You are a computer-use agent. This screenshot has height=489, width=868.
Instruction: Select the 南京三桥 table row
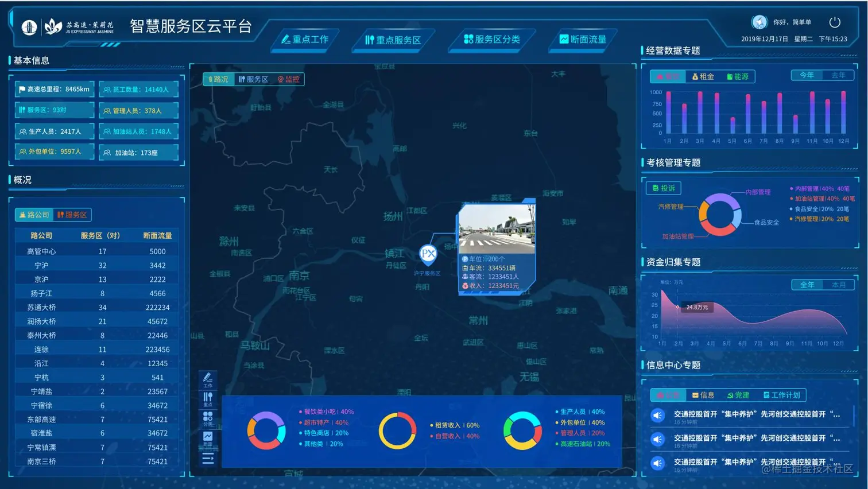98,461
